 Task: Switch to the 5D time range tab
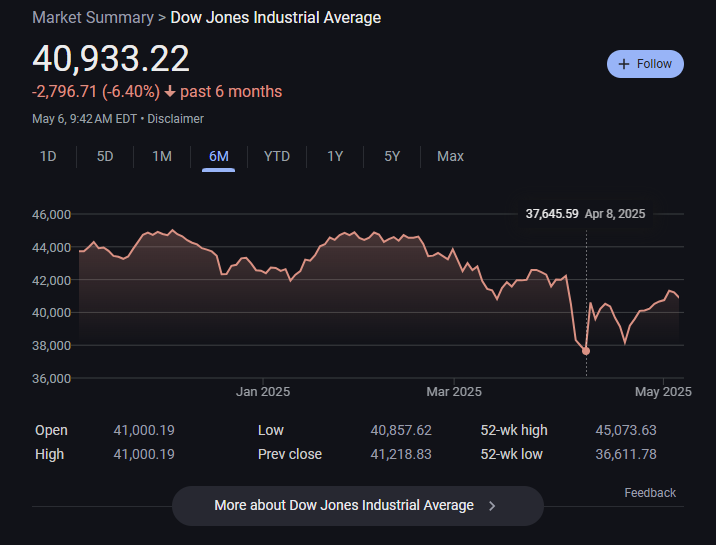pyautogui.click(x=105, y=157)
